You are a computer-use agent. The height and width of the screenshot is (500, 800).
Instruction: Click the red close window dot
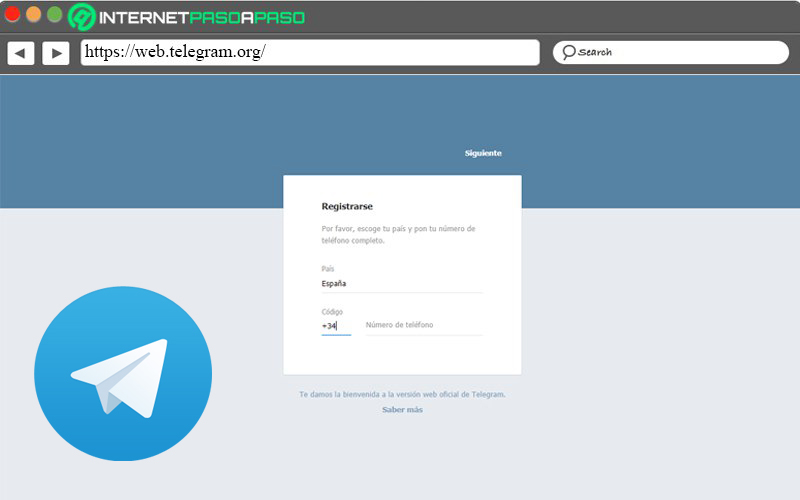(x=12, y=14)
